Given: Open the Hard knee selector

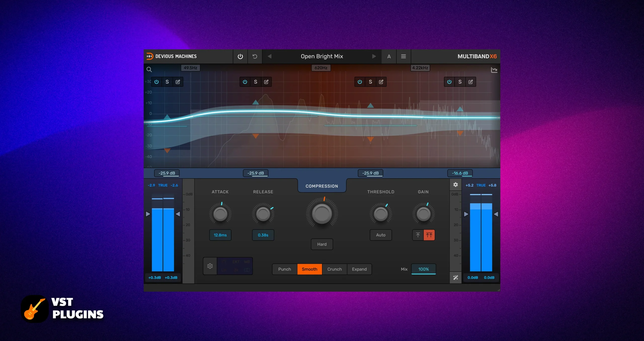Looking at the screenshot, I should pos(322,244).
